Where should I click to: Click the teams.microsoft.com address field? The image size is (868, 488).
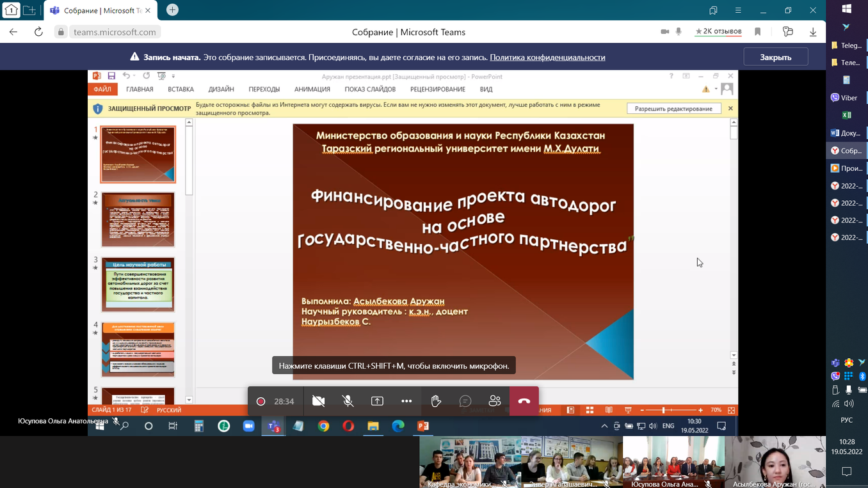click(x=115, y=32)
